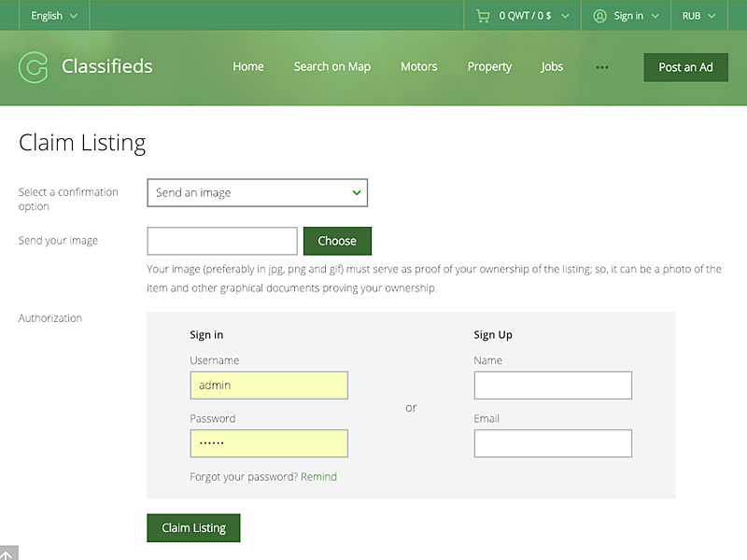The image size is (747, 560).
Task: Click the user account icon
Action: coord(599,16)
